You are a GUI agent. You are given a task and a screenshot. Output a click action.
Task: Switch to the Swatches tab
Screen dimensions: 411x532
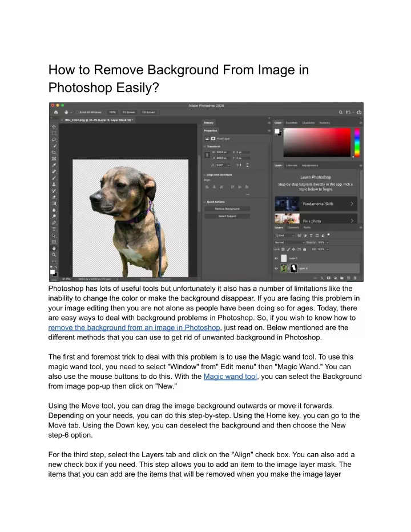pos(291,123)
